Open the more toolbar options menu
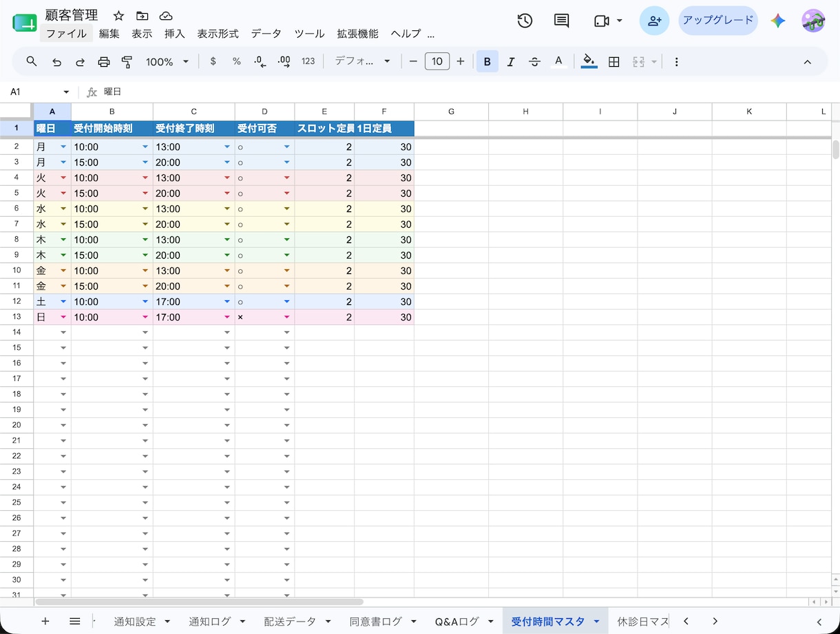This screenshot has width=840, height=634. 676,61
